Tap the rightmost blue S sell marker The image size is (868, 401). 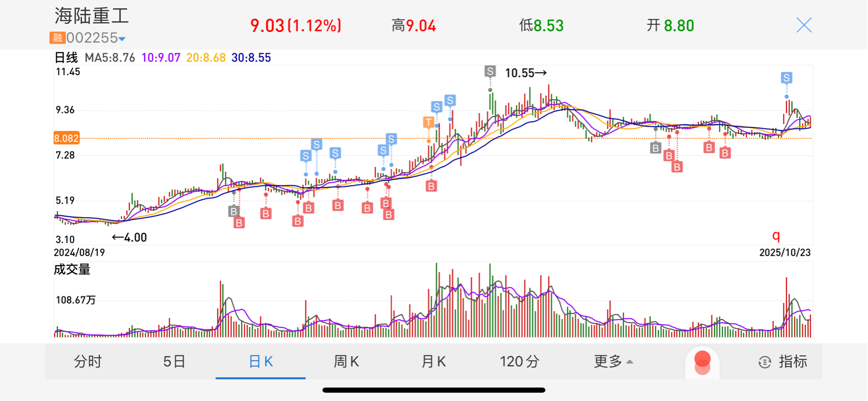click(x=787, y=78)
